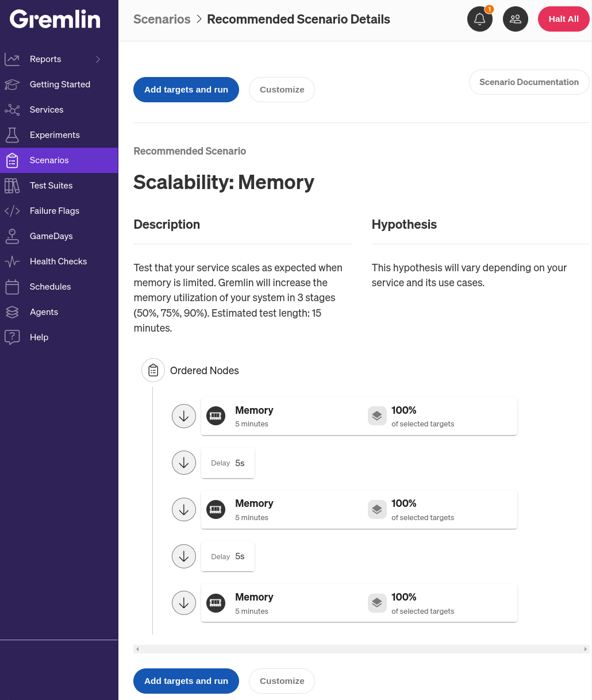Click the horizontal scrollbar track
Screen dimensions: 592x700
[x=362, y=649]
